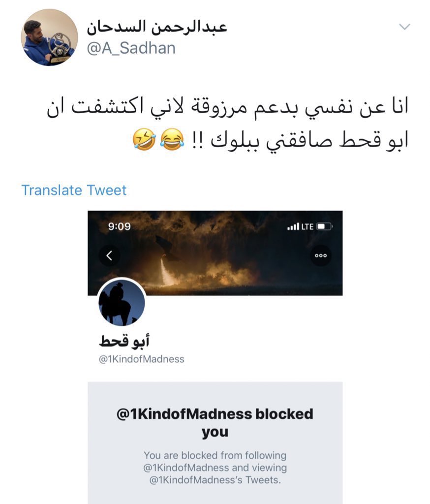Tap the LTE signal indicator
This screenshot has height=504, width=430.
[307, 226]
